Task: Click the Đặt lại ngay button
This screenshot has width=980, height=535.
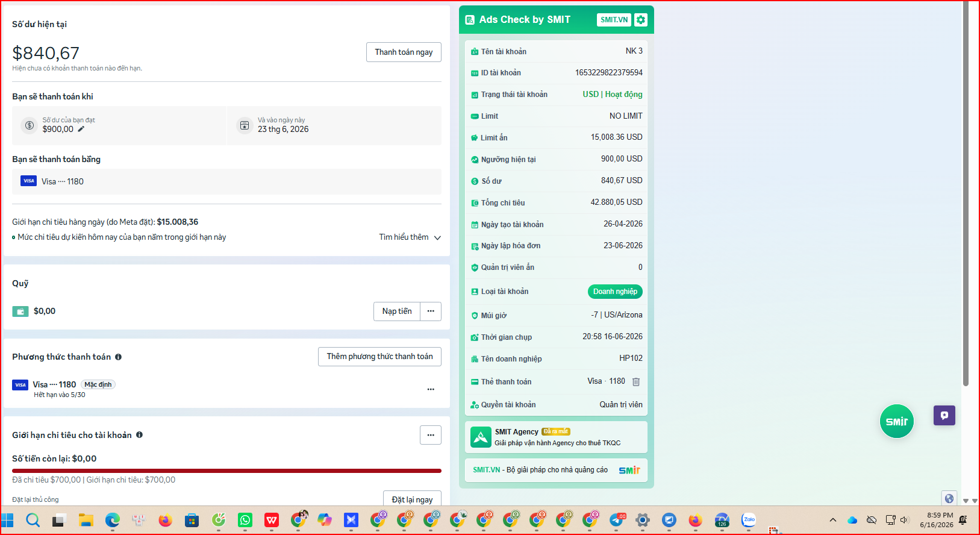Action: [x=412, y=499]
